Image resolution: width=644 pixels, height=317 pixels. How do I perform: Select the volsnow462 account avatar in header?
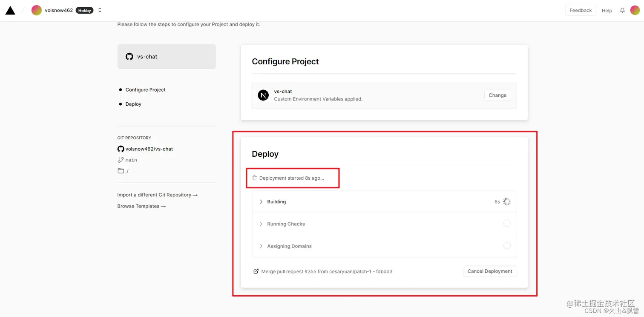coord(37,10)
